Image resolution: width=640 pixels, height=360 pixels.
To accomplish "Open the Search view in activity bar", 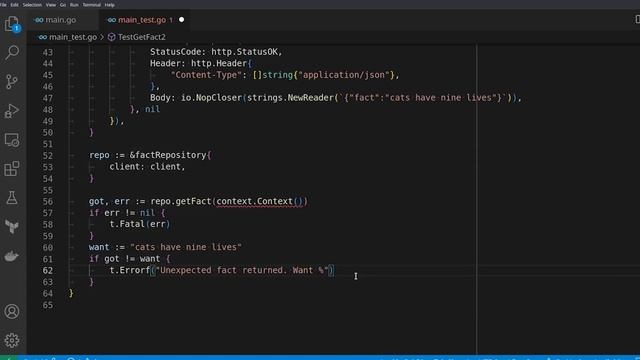I will 12,52.
